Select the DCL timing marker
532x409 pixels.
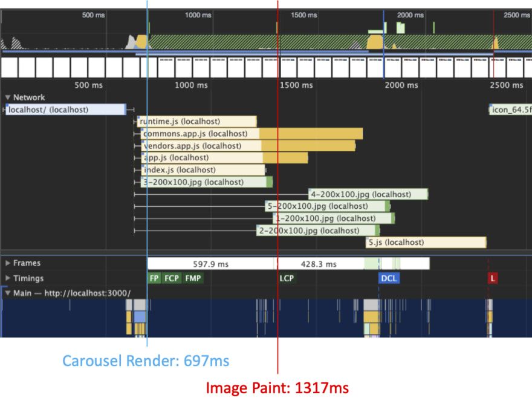pos(389,278)
